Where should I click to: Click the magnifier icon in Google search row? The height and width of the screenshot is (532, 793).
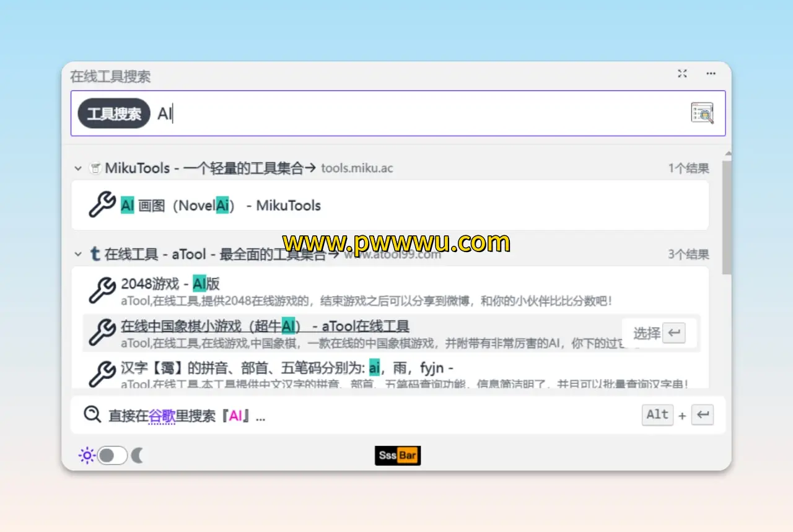(x=92, y=415)
